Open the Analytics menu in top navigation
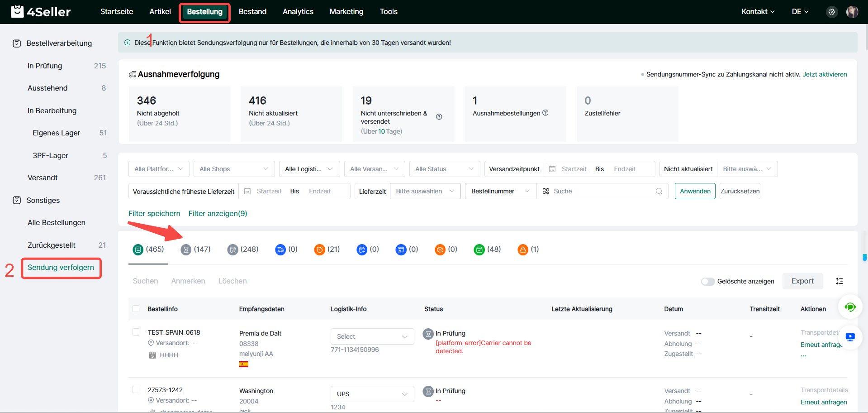The height and width of the screenshot is (413, 868). click(298, 12)
